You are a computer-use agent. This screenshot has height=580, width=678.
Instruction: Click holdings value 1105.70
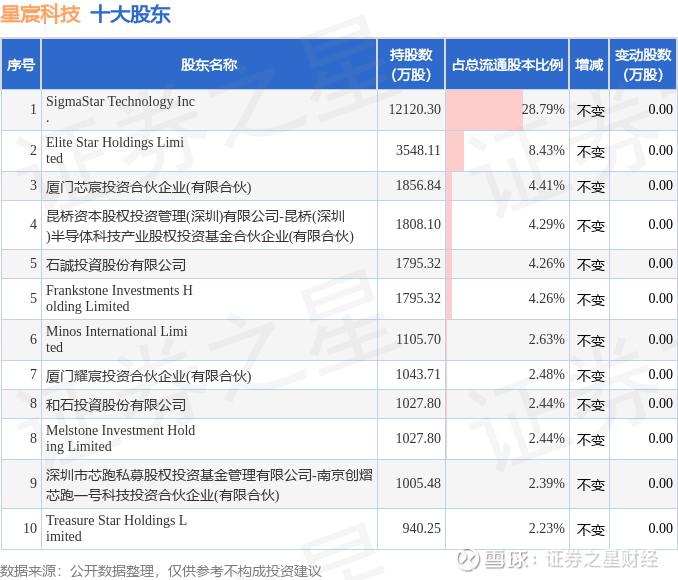(x=419, y=339)
